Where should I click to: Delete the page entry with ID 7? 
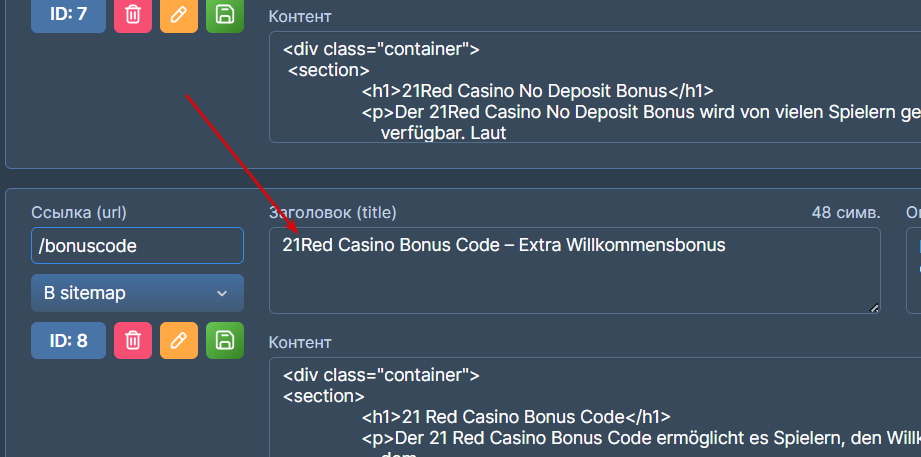(132, 15)
